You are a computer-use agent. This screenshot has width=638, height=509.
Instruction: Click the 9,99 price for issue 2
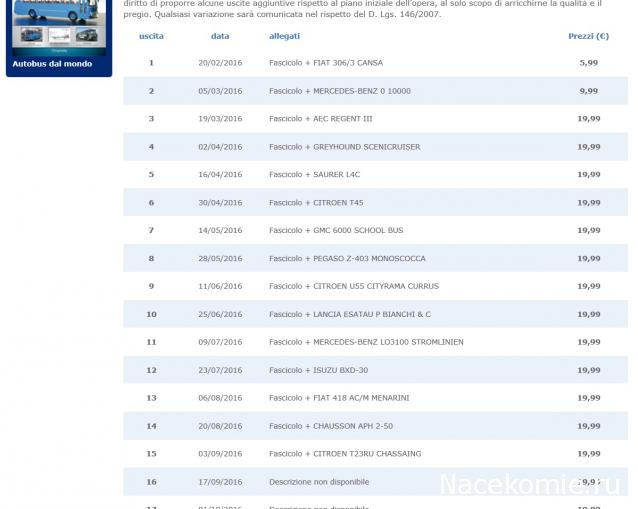pyautogui.click(x=588, y=91)
